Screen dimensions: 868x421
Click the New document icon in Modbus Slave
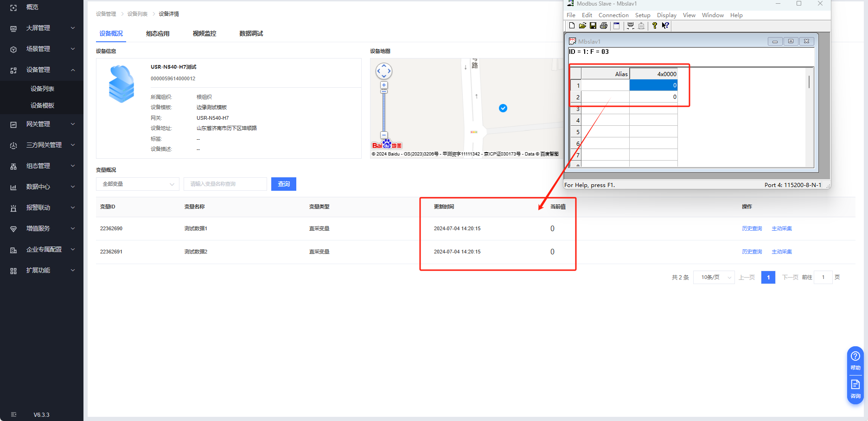(x=572, y=26)
